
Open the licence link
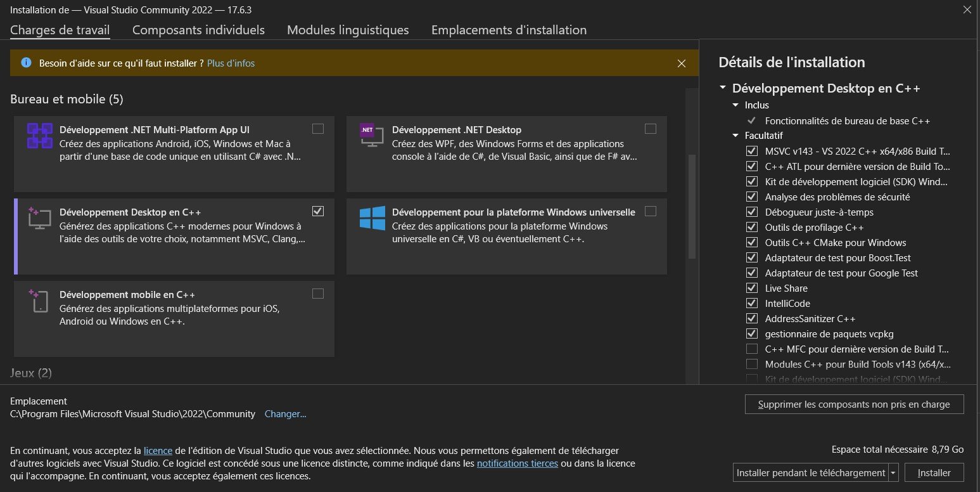[158, 451]
